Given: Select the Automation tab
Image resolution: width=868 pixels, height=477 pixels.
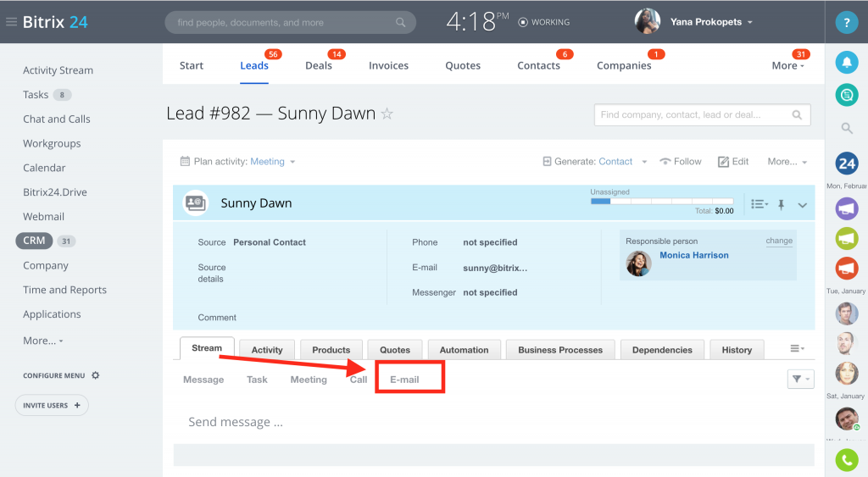Looking at the screenshot, I should click(464, 350).
